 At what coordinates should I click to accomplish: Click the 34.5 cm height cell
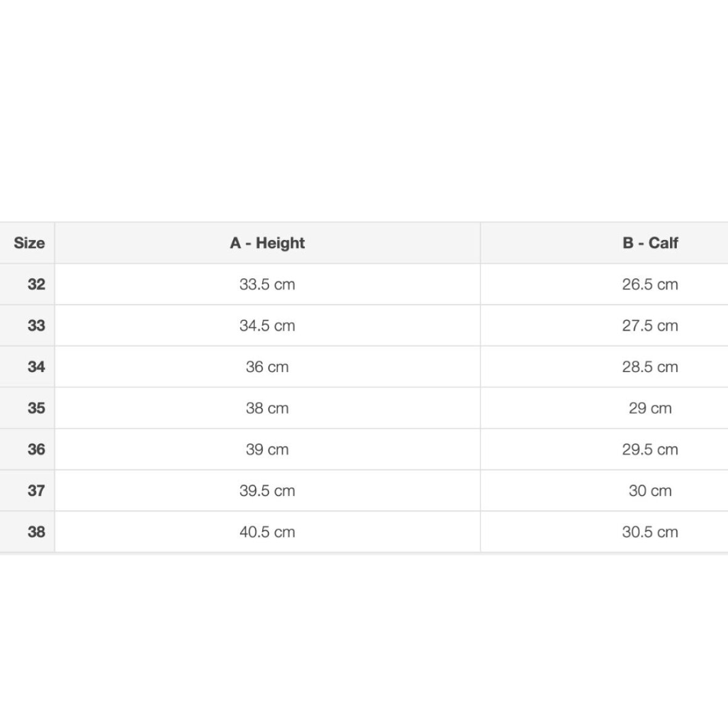[x=267, y=326]
